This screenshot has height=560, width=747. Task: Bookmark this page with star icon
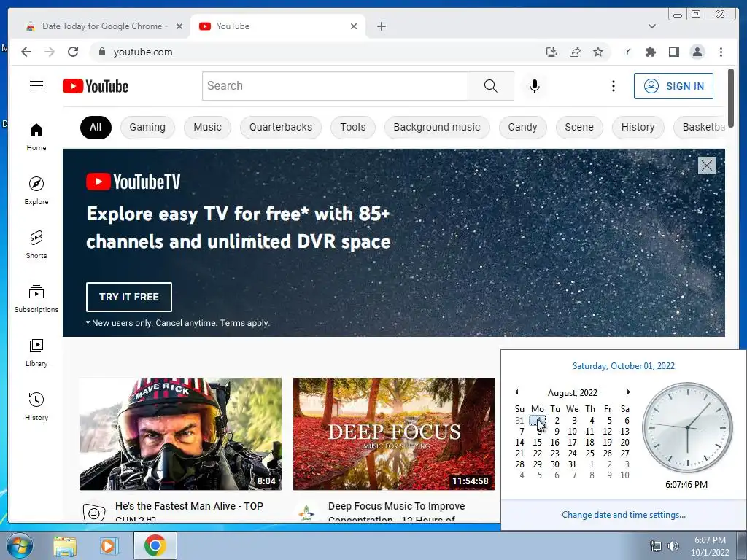[x=598, y=52]
